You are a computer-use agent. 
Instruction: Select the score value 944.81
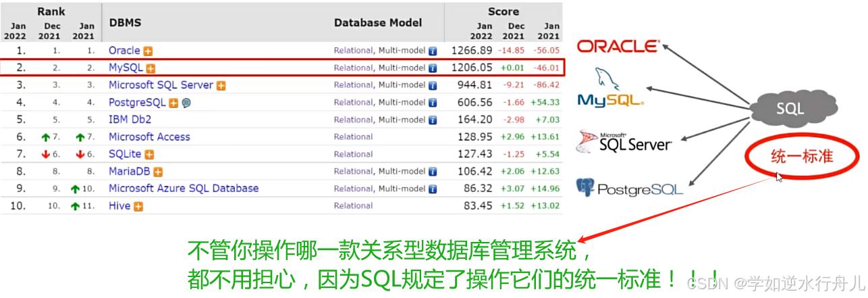click(x=476, y=85)
